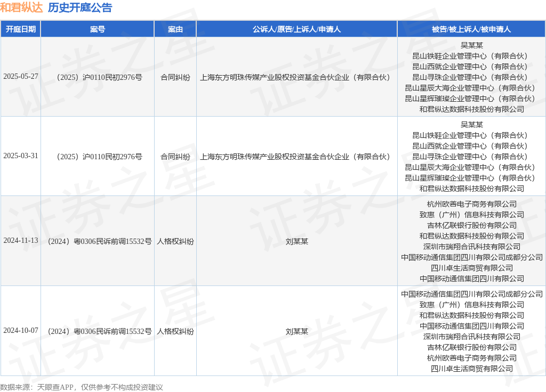Select "人格权纠纷" in the 2024-11-13 row

(x=175, y=241)
